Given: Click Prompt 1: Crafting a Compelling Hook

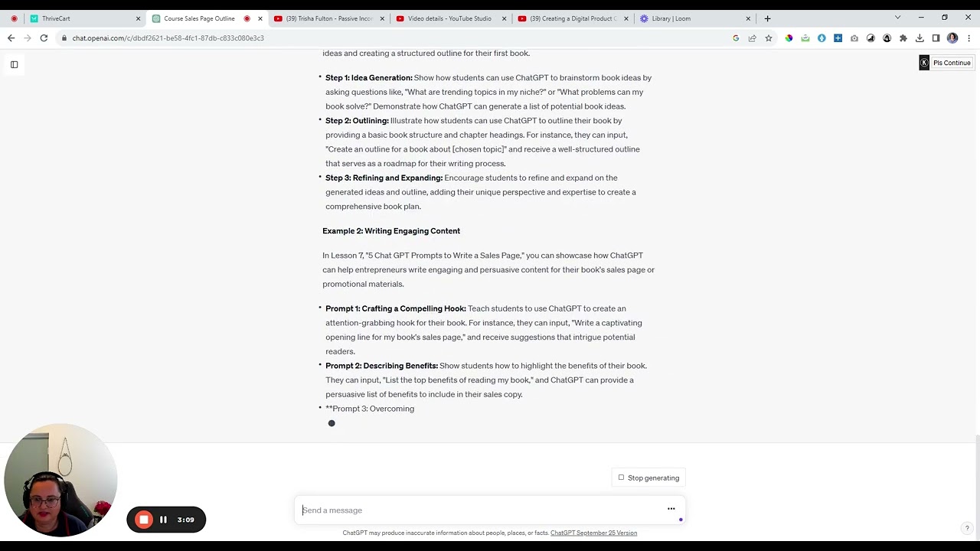Looking at the screenshot, I should [x=395, y=309].
